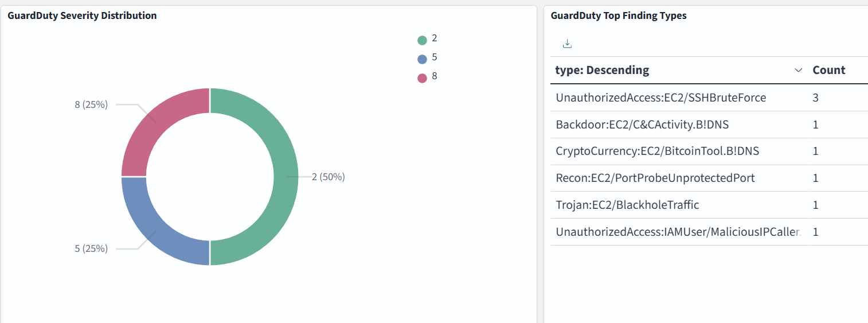
Task: Click the "5 (25%)" pie label
Action: (91, 249)
